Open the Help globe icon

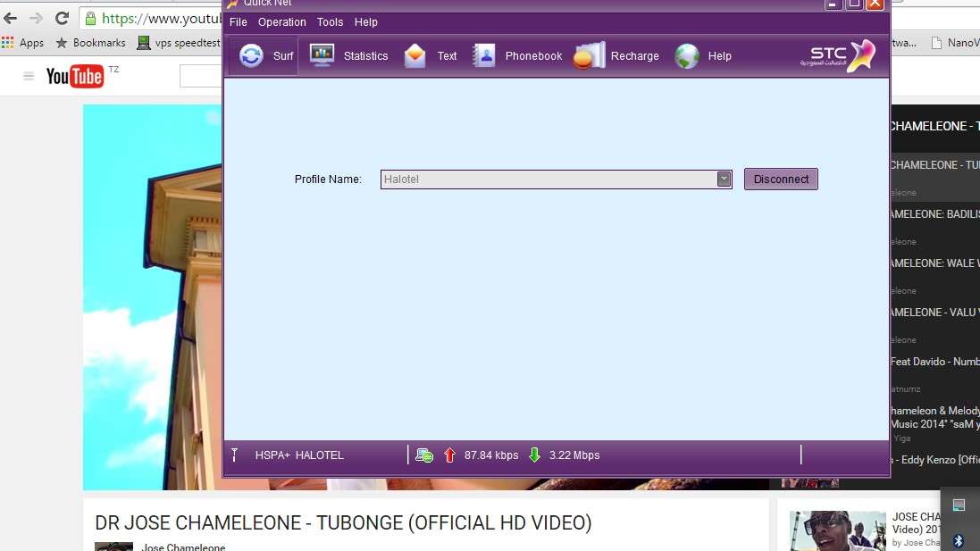click(x=686, y=55)
